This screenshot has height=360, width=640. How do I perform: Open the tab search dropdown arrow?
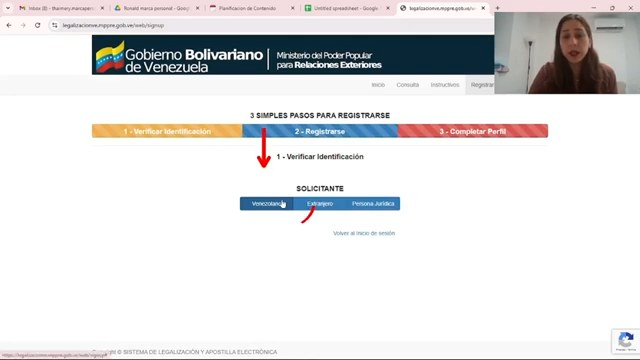[x=8, y=8]
